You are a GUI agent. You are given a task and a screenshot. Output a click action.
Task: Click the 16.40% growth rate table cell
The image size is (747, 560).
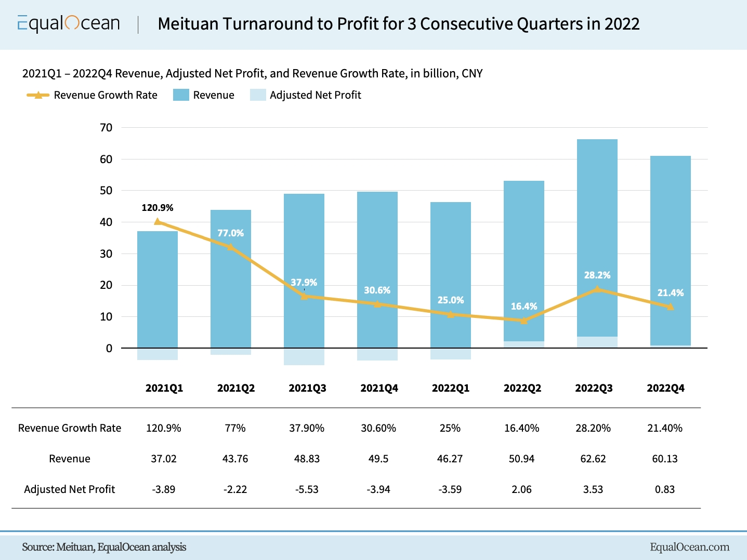[x=522, y=428]
